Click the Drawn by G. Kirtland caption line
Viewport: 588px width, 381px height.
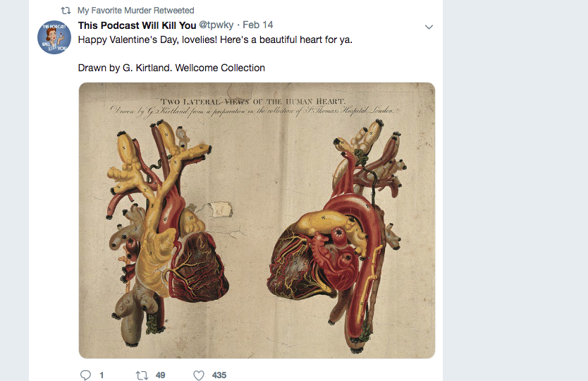tap(171, 68)
